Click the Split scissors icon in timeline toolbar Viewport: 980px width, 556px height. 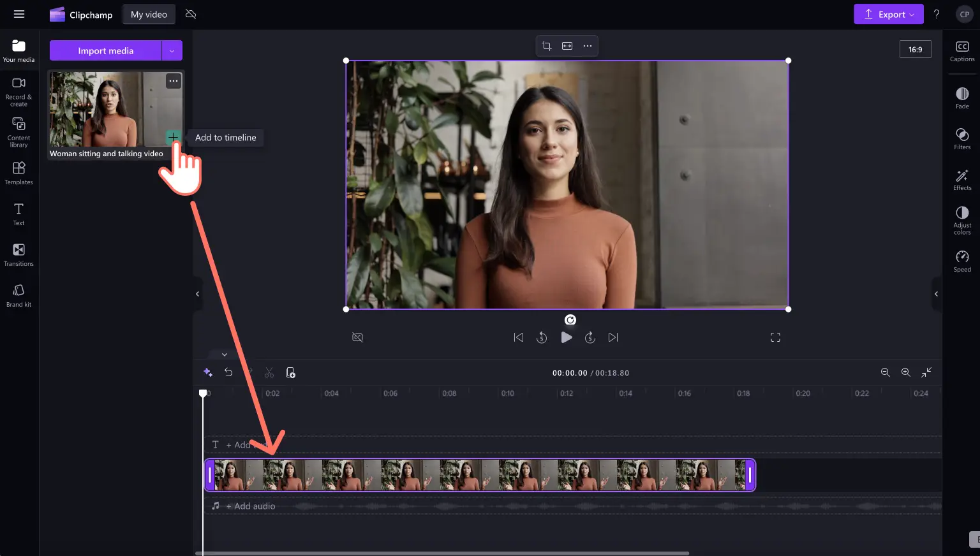(269, 372)
